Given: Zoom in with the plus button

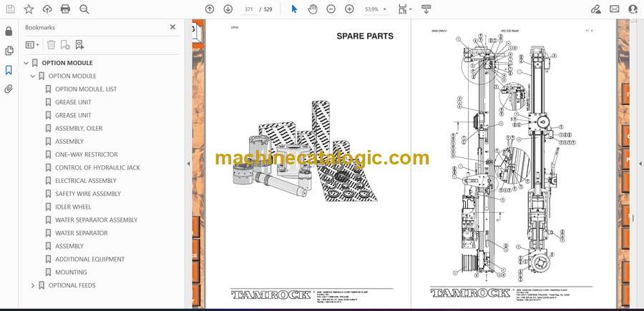Looking at the screenshot, I should click(x=349, y=9).
